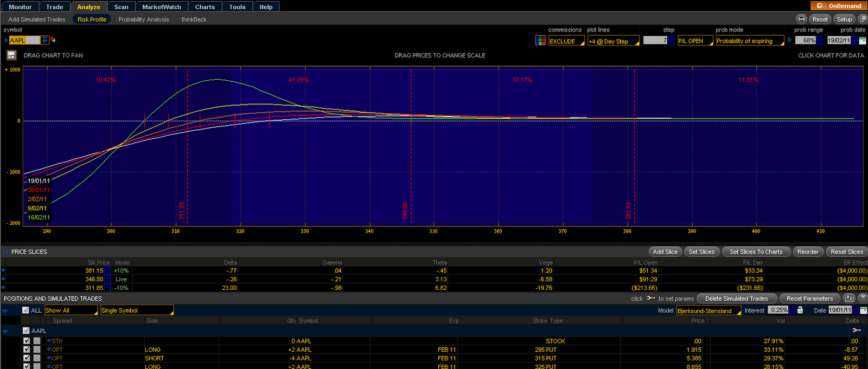The image size is (868, 369).
Task: Toggle the gray box in the STK row
Action: [x=37, y=341]
